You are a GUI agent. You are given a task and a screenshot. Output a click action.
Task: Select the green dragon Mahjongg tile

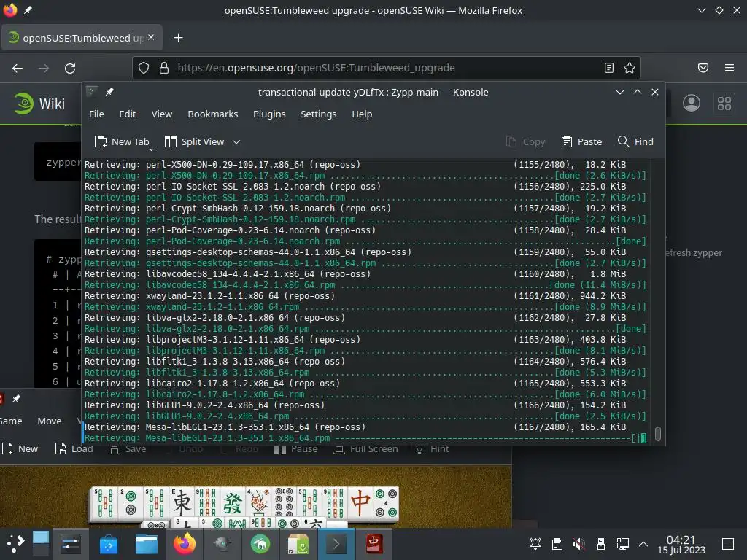[233, 502]
